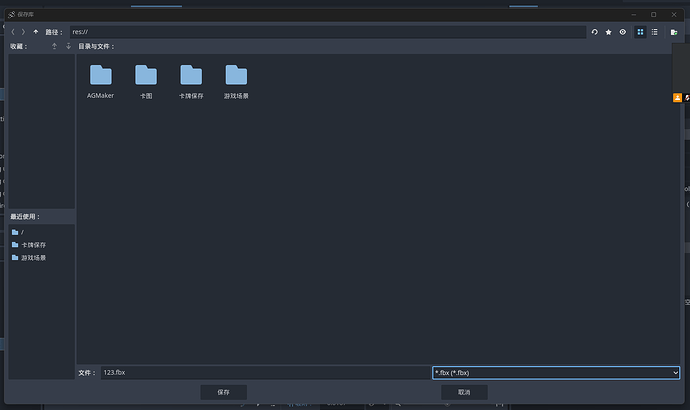
Task: Select 卡牌保存 in recent list
Action: pyautogui.click(x=34, y=245)
